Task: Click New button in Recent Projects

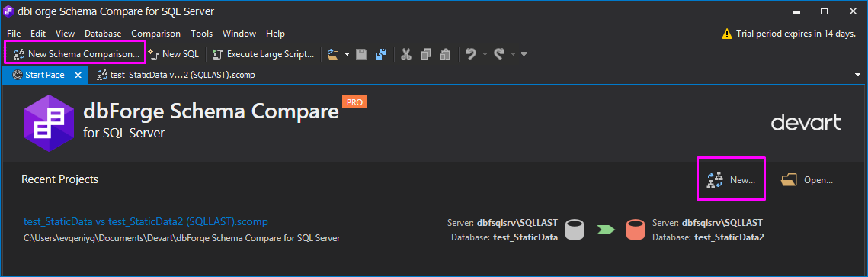Action: tap(732, 179)
